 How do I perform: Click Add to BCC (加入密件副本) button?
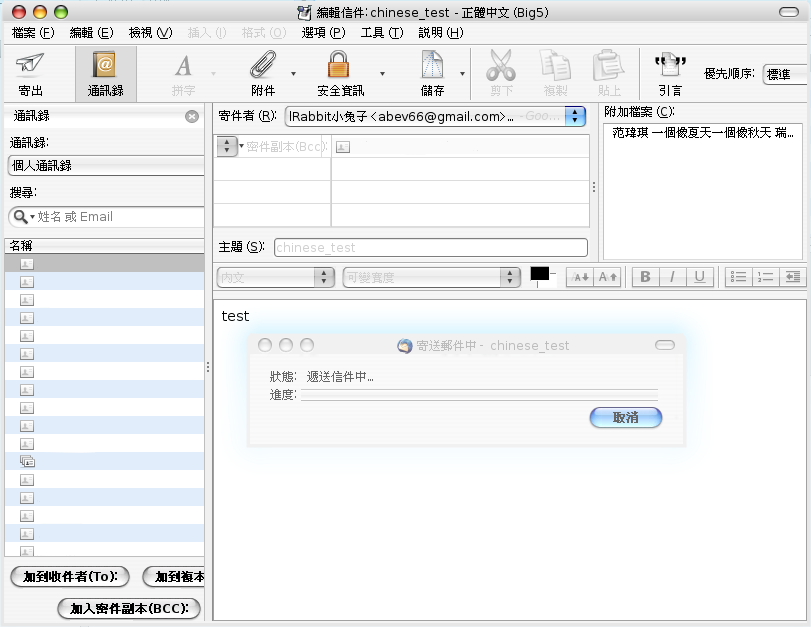coord(129,608)
